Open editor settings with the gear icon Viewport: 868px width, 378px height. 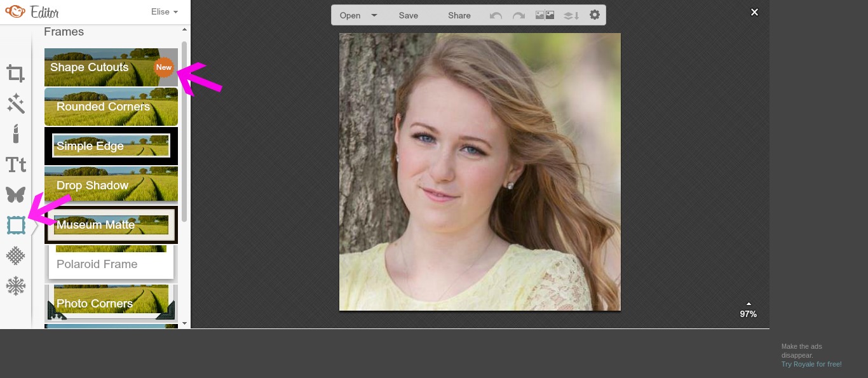[x=594, y=15]
